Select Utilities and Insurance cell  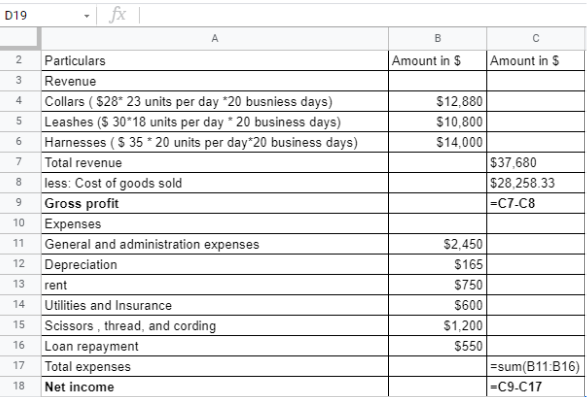click(215, 305)
